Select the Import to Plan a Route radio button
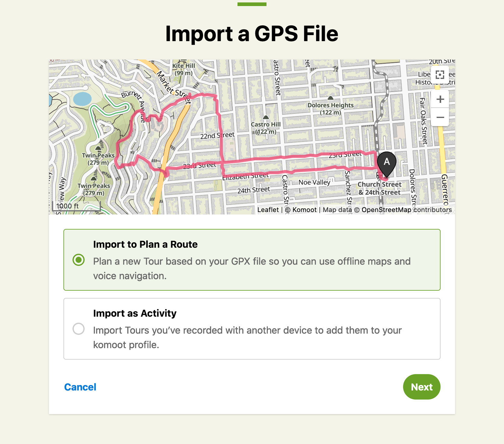Screen dimensions: 504x444 [x=79, y=260]
